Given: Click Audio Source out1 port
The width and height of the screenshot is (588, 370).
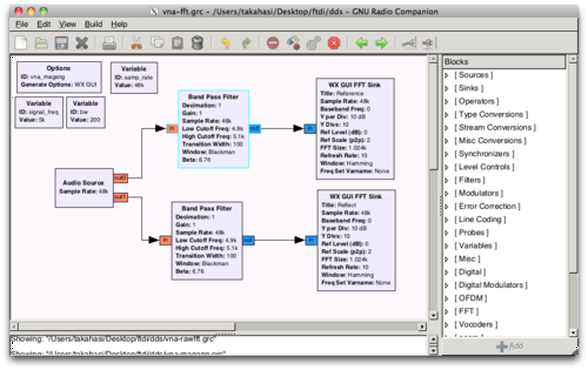Looking at the screenshot, I should tap(120, 197).
